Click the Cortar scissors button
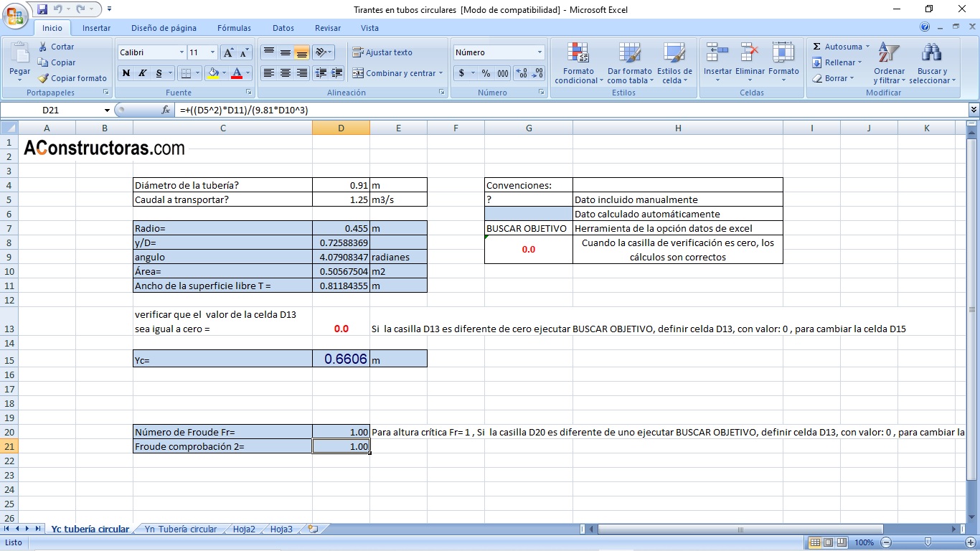 coord(56,47)
